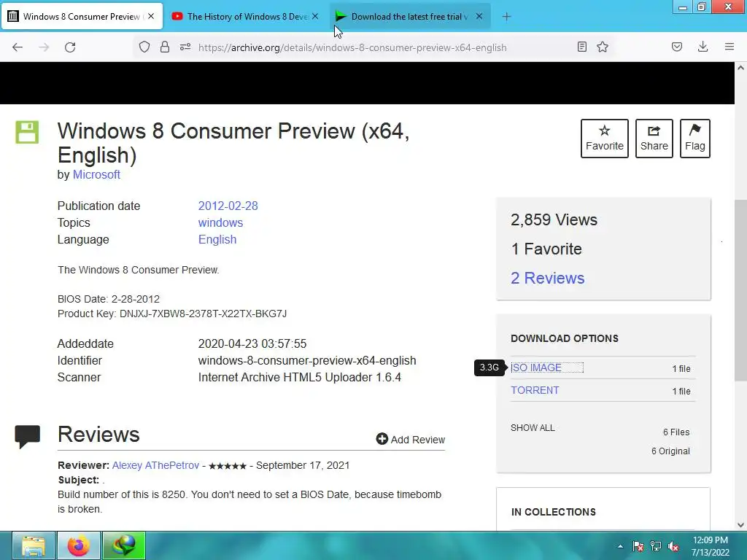The image size is (747, 560).
Task: Switch to The History of Windows 8 tab
Action: click(246, 17)
